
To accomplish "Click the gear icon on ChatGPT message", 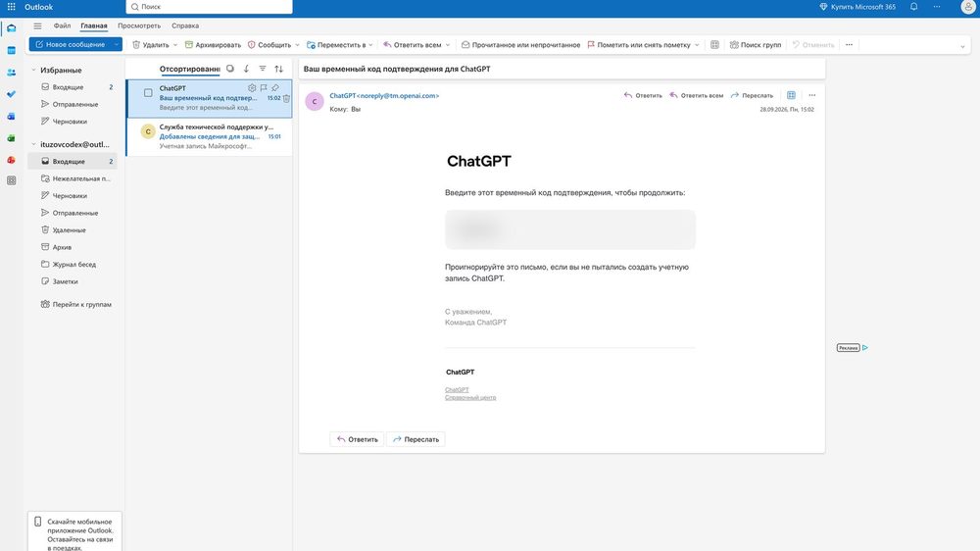I will (252, 88).
